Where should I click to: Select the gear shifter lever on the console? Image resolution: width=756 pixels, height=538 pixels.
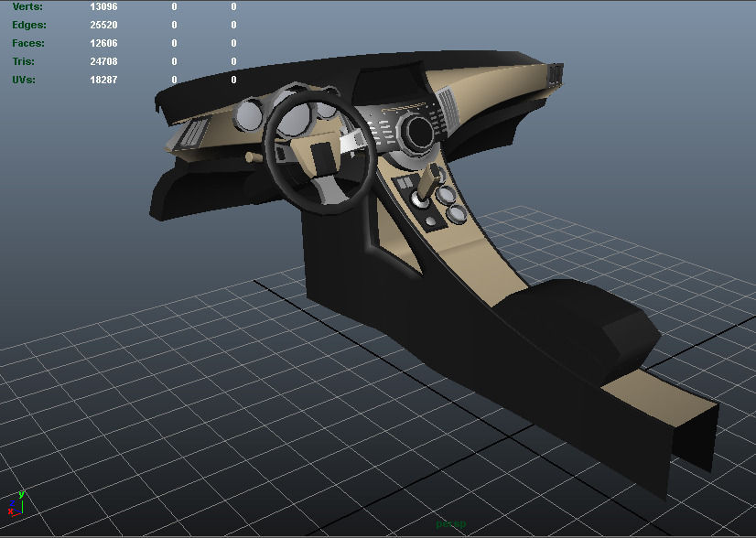click(x=428, y=185)
